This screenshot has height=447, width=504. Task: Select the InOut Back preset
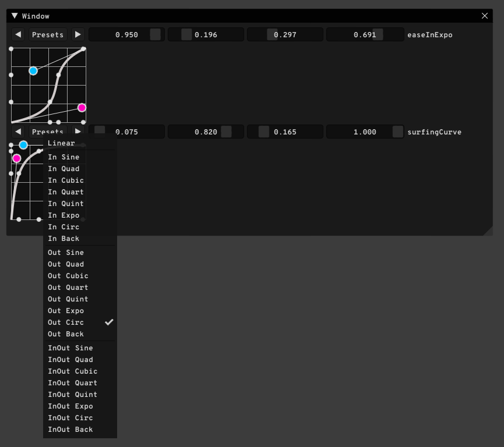tap(80, 430)
